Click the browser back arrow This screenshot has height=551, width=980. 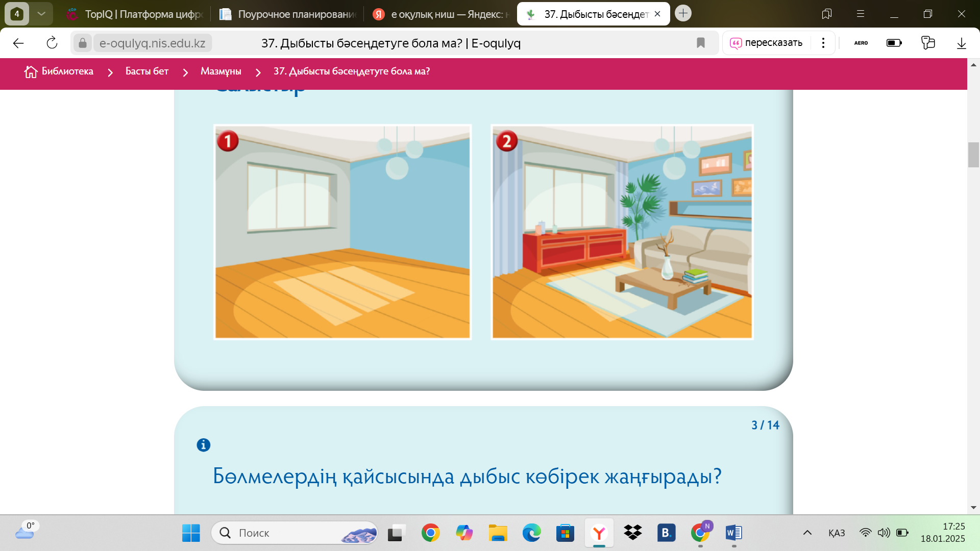18,43
